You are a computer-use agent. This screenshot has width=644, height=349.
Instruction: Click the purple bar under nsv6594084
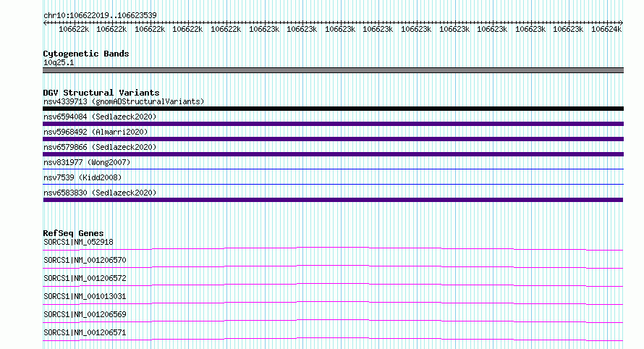pos(333,124)
